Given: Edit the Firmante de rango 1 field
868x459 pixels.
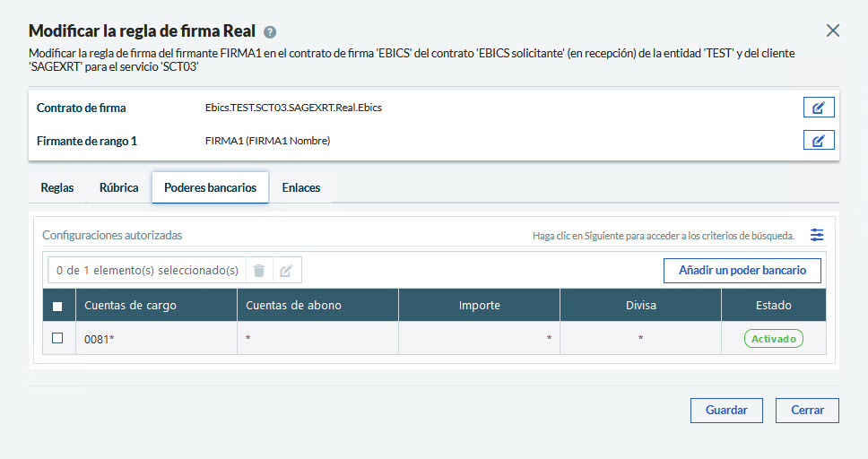Looking at the screenshot, I should coord(818,141).
